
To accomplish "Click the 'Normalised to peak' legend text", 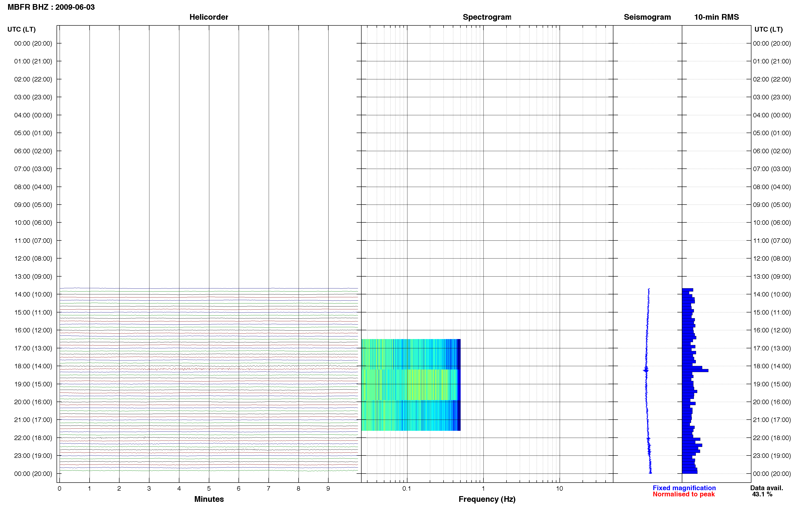I will (x=684, y=494).
